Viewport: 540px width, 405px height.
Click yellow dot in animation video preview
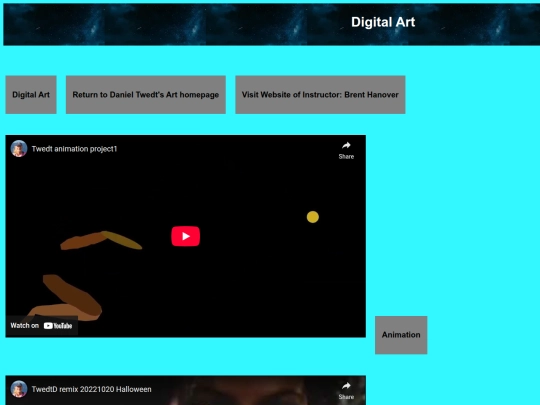pos(313,217)
